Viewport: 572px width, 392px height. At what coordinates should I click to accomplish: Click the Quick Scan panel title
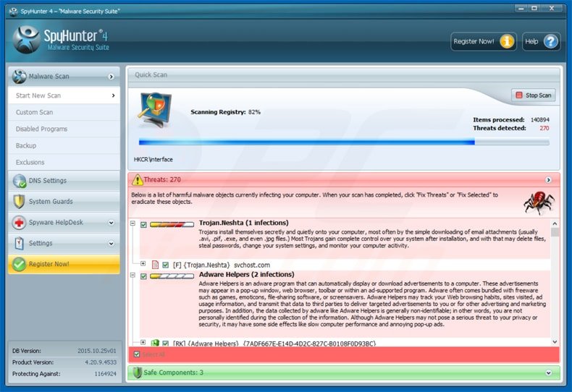pyautogui.click(x=151, y=74)
